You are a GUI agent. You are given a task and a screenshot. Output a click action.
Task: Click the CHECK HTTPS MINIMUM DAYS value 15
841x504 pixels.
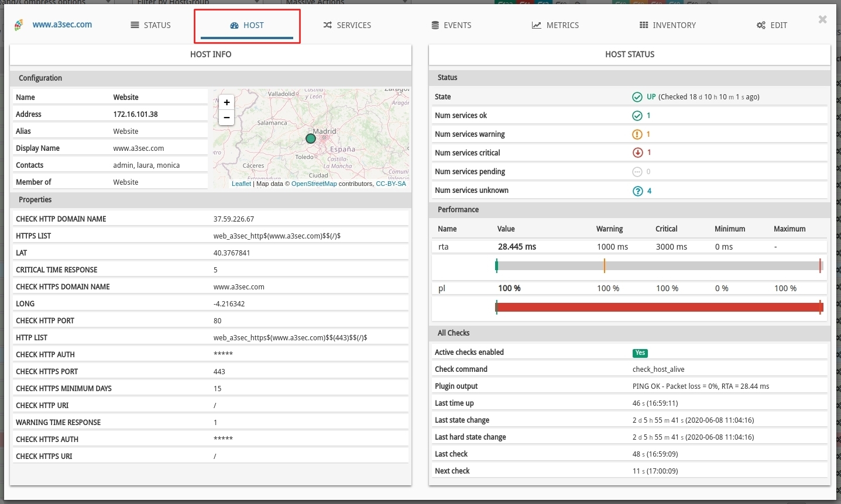pyautogui.click(x=217, y=389)
